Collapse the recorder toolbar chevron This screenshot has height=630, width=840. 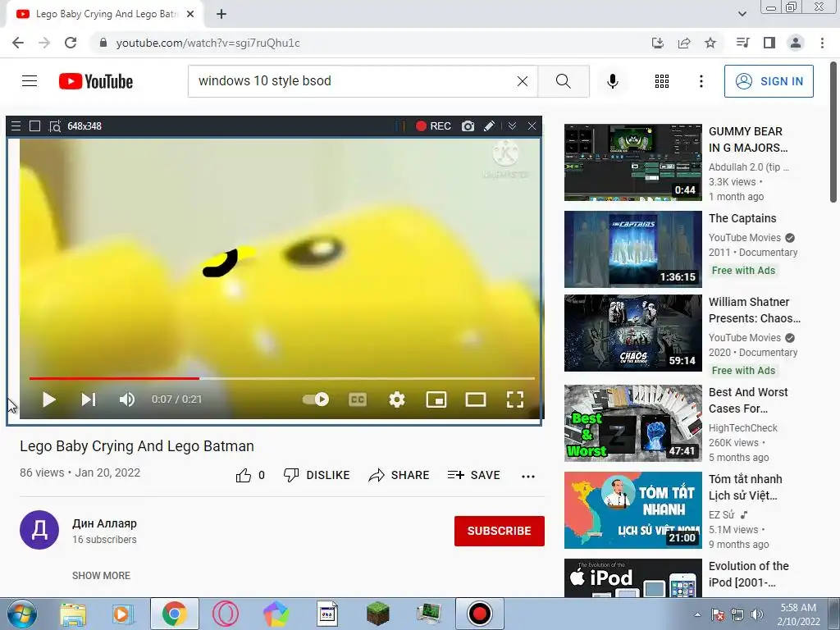512,126
